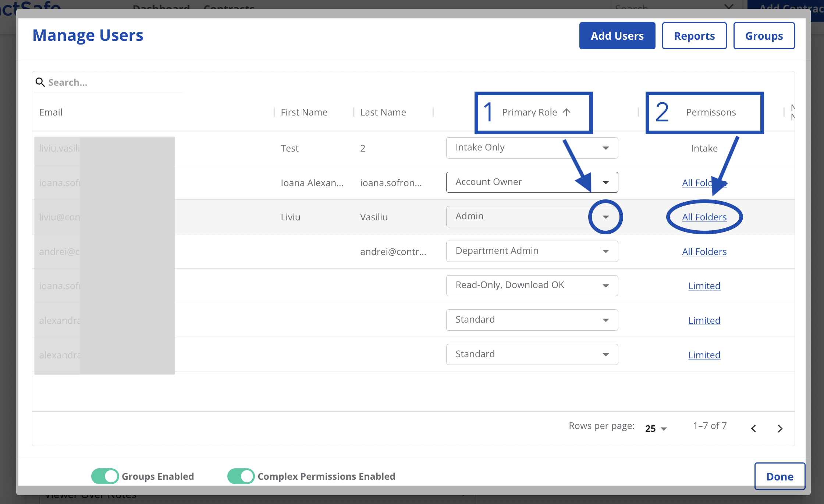
Task: Open All Folders link for Liviu Vasiliu
Action: (704, 217)
